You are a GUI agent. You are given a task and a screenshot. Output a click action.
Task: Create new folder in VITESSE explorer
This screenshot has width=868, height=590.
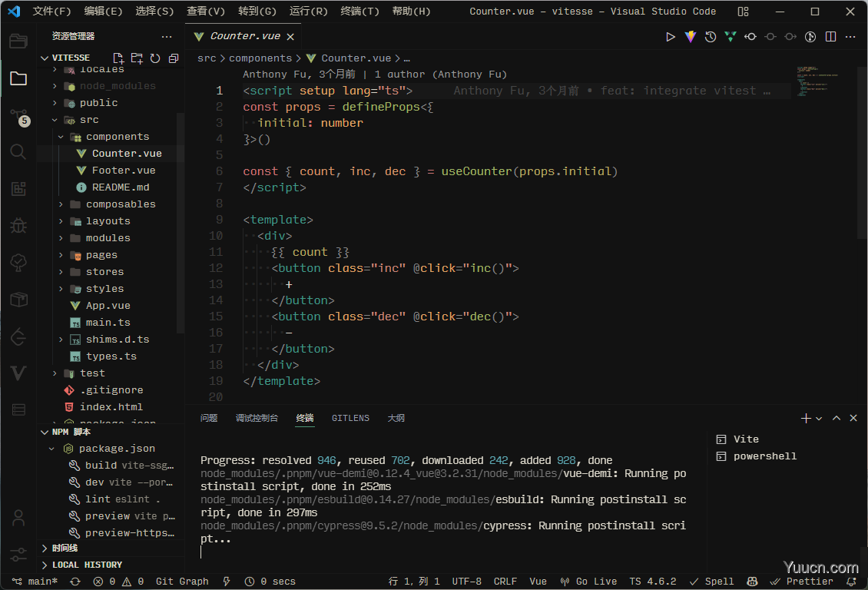(x=137, y=58)
